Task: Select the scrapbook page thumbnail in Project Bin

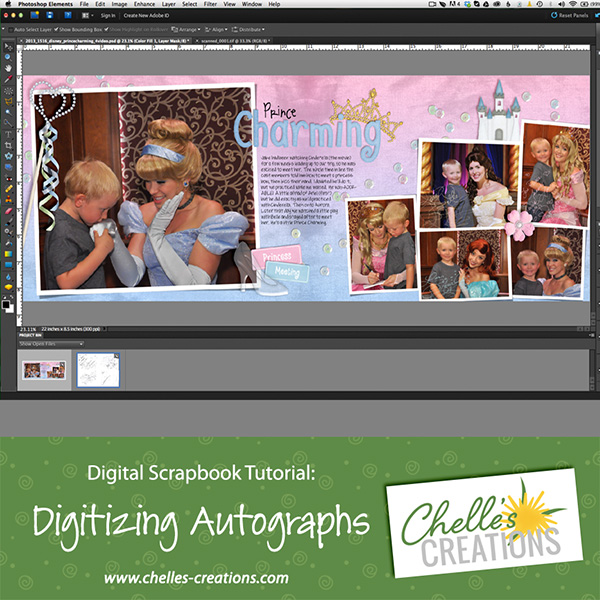Action: click(44, 370)
